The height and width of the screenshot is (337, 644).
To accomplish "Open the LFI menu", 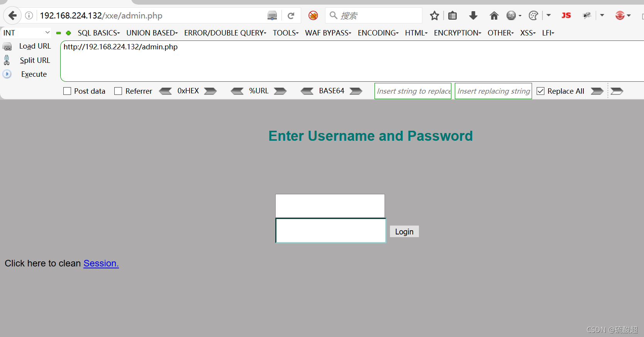I will point(548,33).
